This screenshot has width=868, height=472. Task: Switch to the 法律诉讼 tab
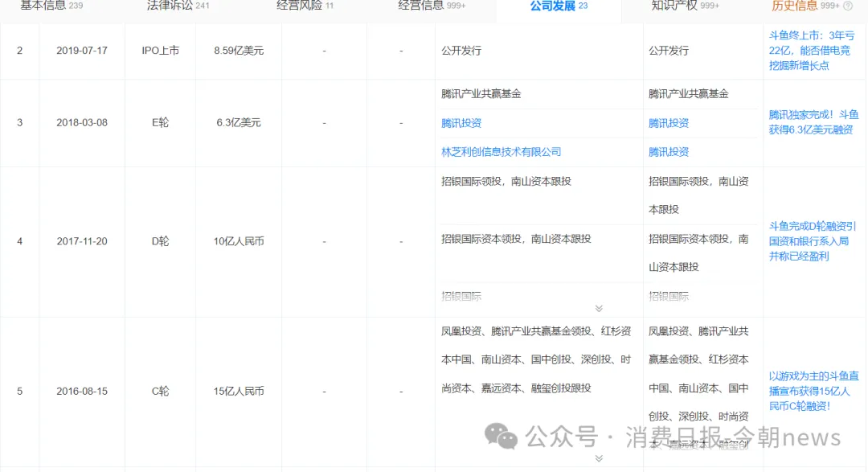click(x=178, y=6)
